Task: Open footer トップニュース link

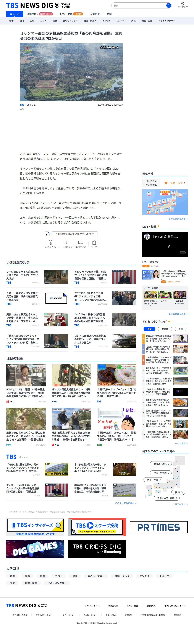Action: coord(92,605)
